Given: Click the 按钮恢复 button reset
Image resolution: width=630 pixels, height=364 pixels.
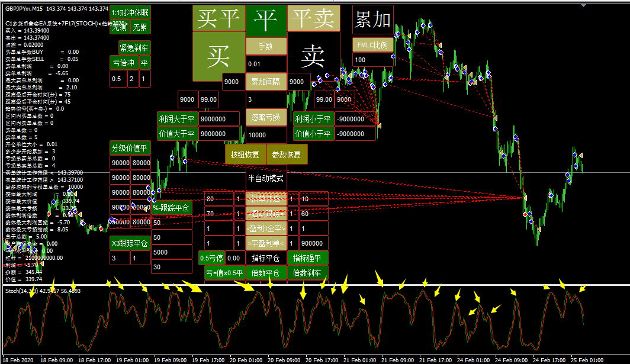Looking at the screenshot, I should tap(245, 154).
